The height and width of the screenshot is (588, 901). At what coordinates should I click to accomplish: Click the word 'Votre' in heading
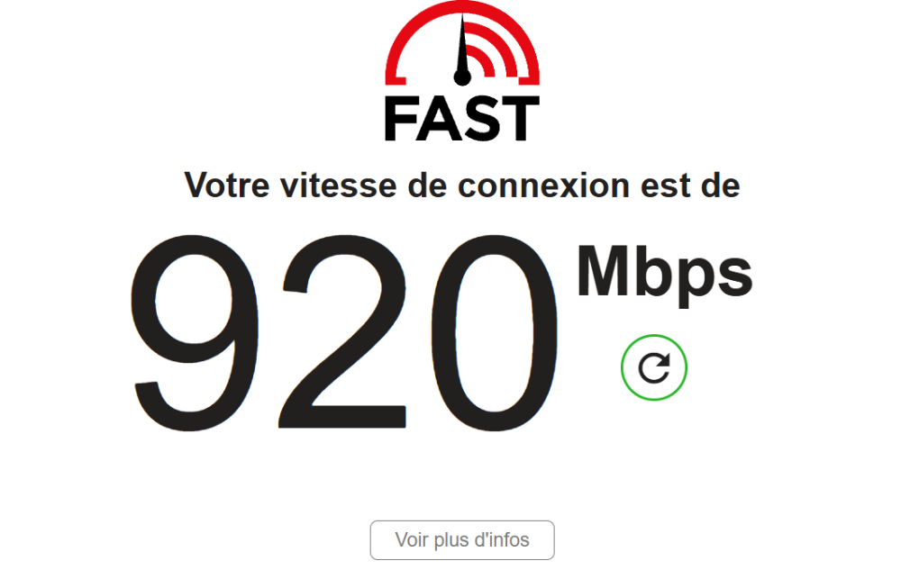(x=227, y=185)
